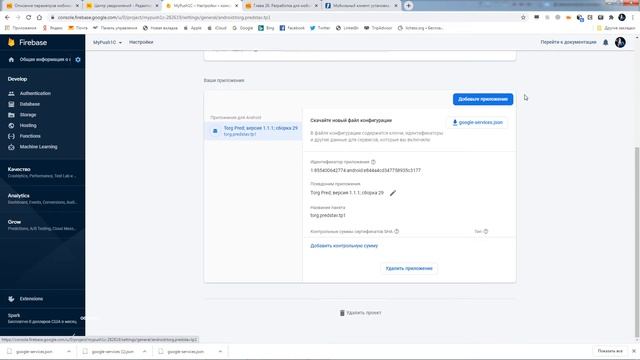Click the Удалить приложение button
This screenshot has height=360, width=640.
(x=409, y=269)
